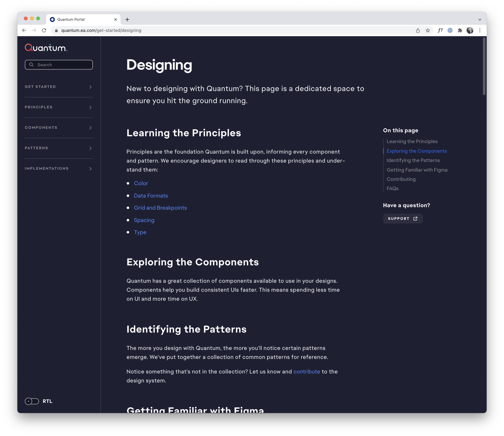Open a new browser tab
Viewport: 504px width, 436px height.
coord(127,20)
